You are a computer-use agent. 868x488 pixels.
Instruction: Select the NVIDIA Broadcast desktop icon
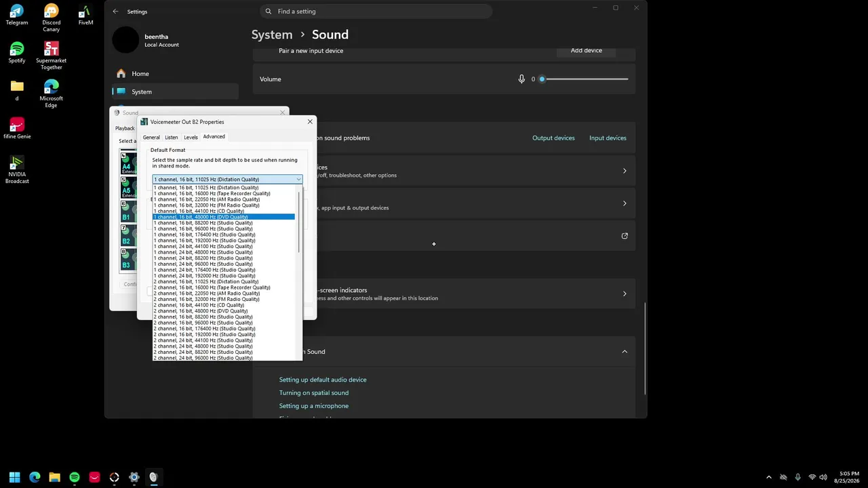click(x=17, y=169)
